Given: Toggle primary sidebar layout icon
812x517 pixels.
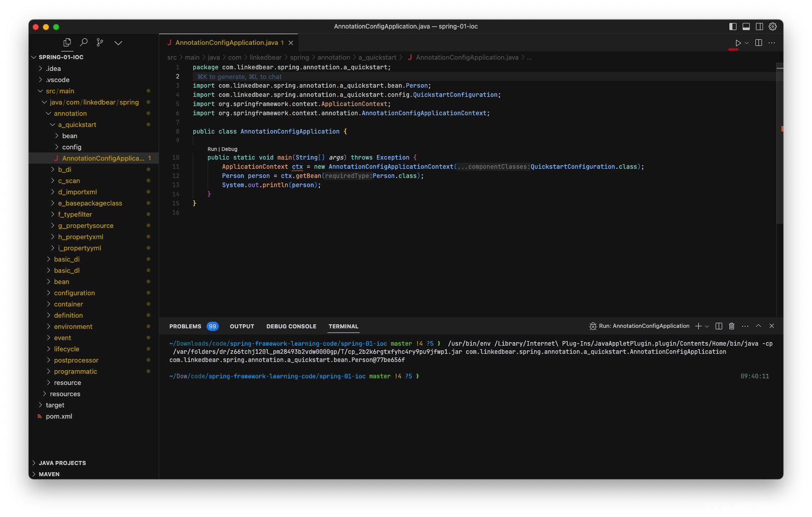Looking at the screenshot, I should (x=733, y=27).
